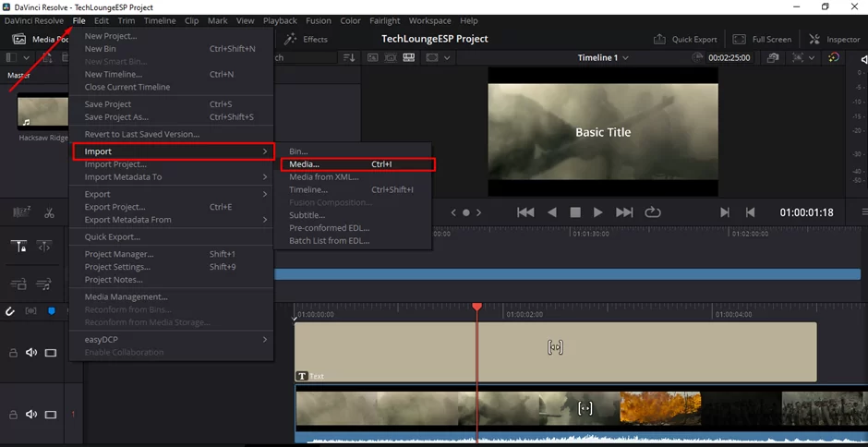The image size is (868, 447).
Task: Open dropdown next to bin list icon
Action: coord(26,57)
